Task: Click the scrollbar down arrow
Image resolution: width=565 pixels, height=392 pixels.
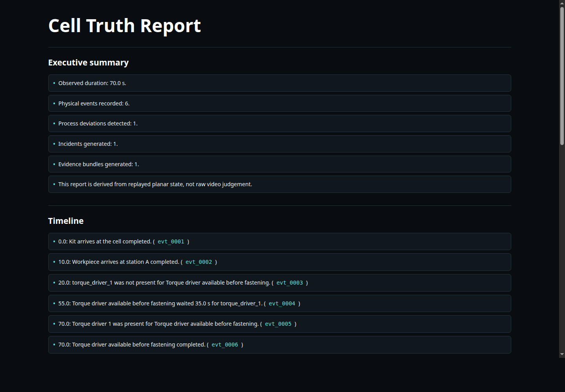Action: 562,354
